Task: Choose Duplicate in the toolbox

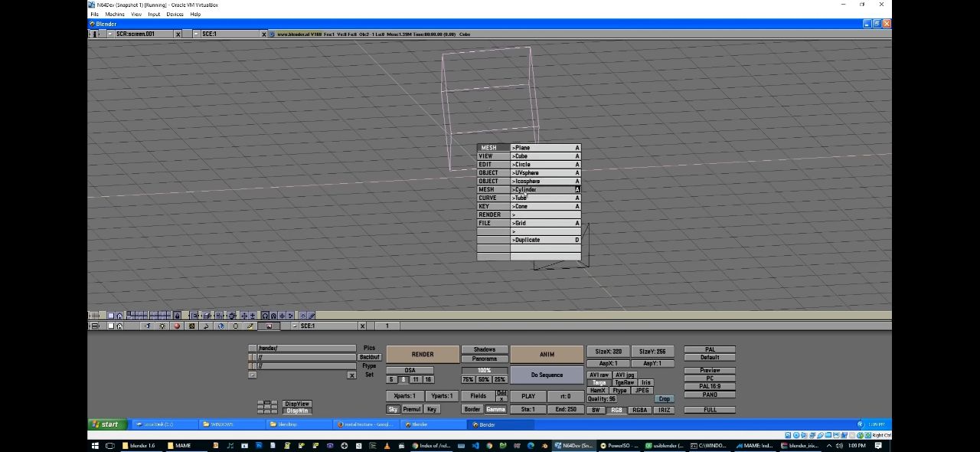Action: pyautogui.click(x=546, y=240)
